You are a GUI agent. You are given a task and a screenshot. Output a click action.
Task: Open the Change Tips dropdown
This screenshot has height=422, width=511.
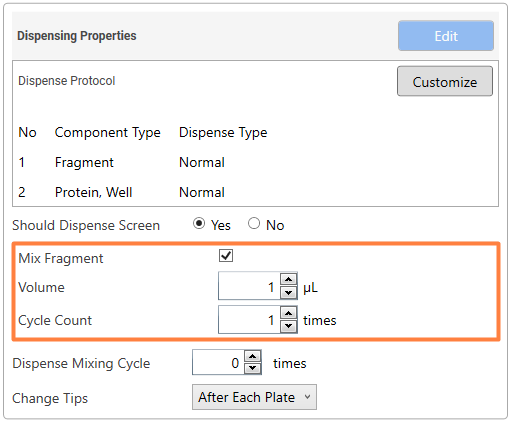click(254, 397)
